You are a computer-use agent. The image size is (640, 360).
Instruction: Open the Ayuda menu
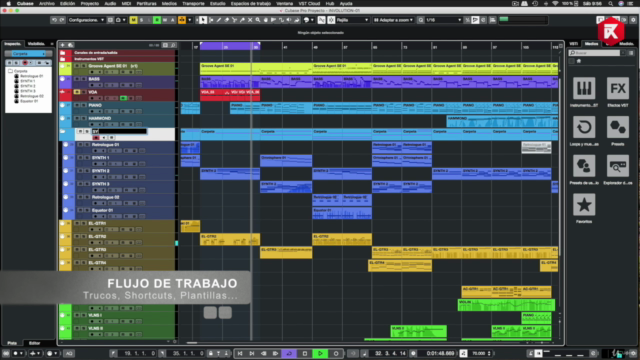pyautogui.click(x=346, y=3)
